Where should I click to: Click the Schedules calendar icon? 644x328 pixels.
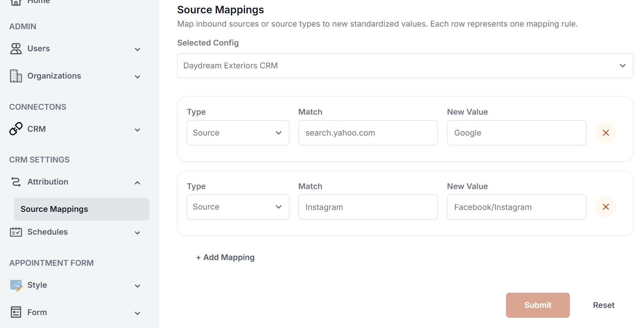click(16, 232)
